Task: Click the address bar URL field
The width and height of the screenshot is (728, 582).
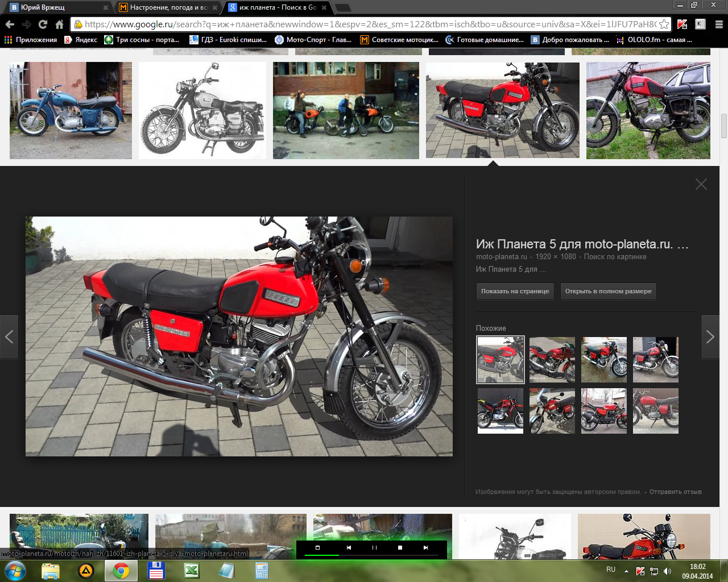Action: coord(370,24)
